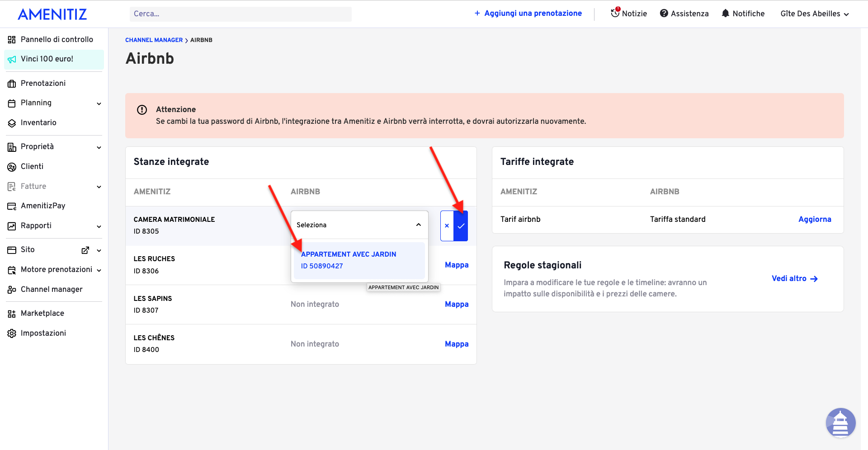Click the Vedi altro arrow icon

point(814,279)
